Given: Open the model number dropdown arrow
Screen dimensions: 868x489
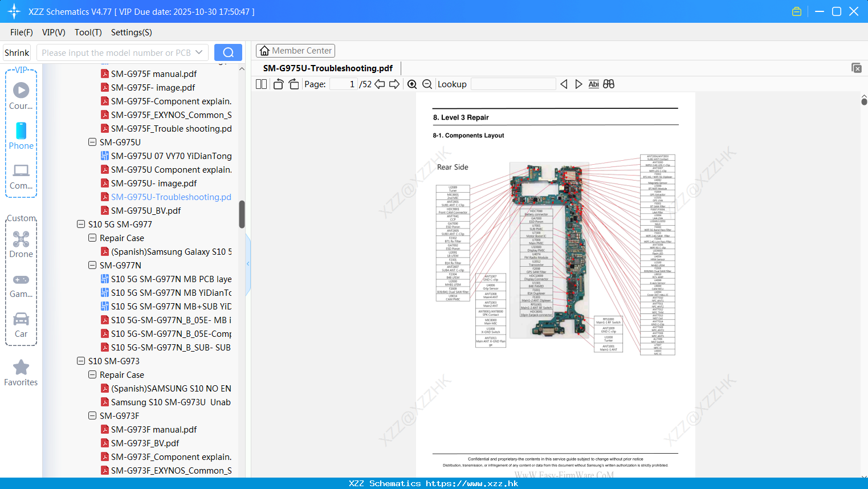Looking at the screenshot, I should (x=199, y=52).
